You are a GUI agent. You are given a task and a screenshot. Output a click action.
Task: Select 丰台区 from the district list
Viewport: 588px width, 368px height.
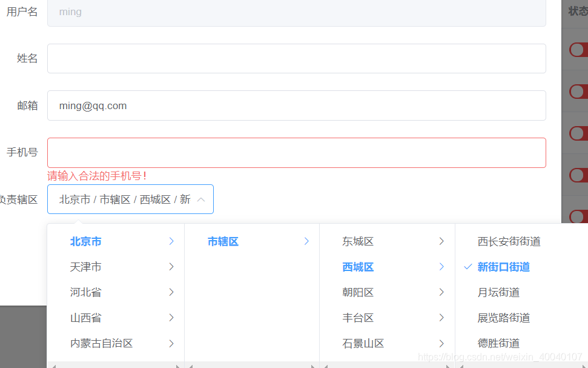358,317
